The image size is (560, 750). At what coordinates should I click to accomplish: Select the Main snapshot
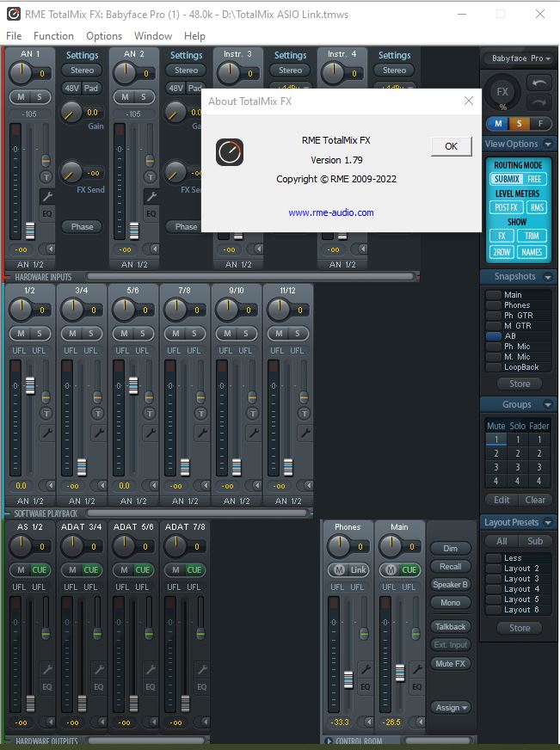click(x=518, y=295)
